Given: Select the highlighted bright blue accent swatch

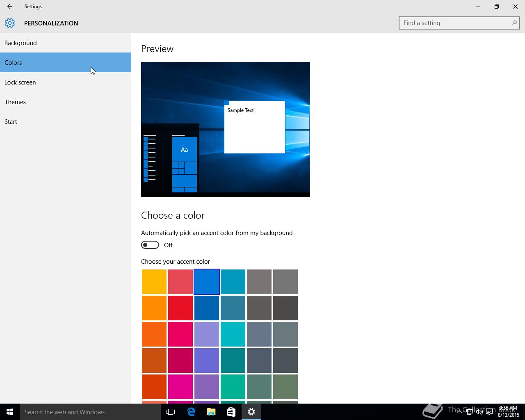Looking at the screenshot, I should tap(207, 282).
